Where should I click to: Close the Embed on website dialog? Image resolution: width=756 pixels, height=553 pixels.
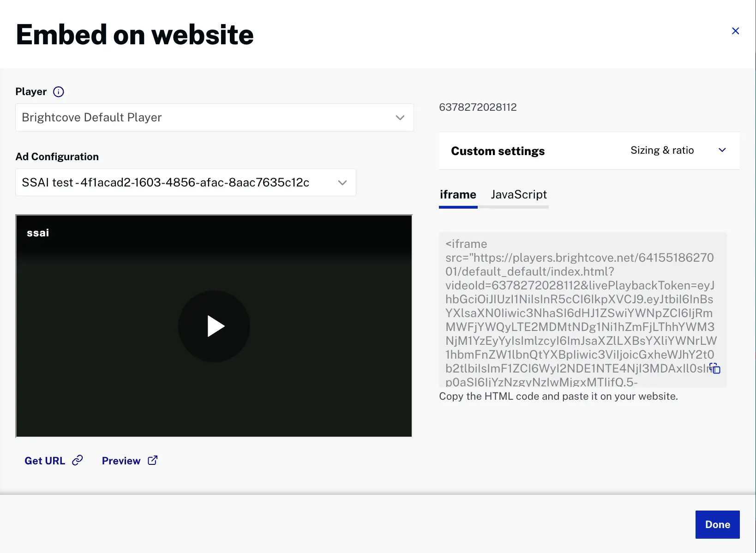tap(735, 31)
